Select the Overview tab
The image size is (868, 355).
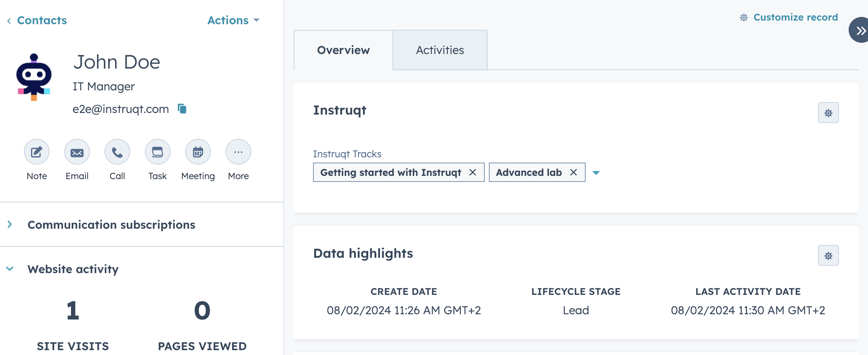pyautogui.click(x=343, y=50)
